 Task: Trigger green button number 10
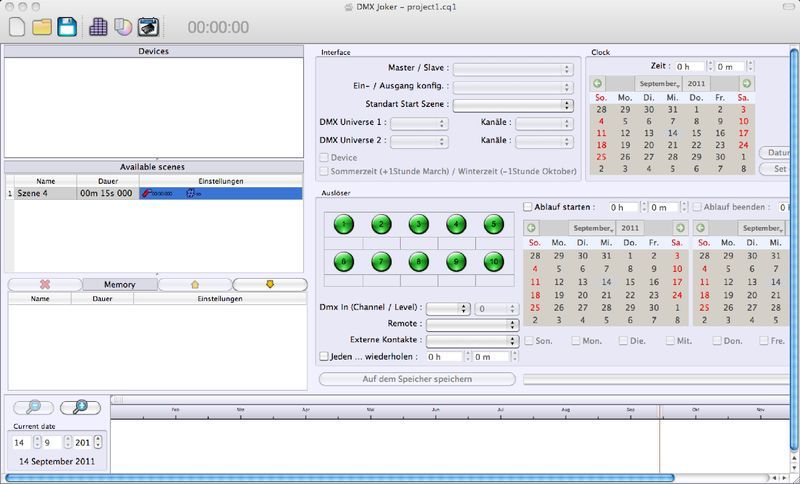[x=493, y=262]
